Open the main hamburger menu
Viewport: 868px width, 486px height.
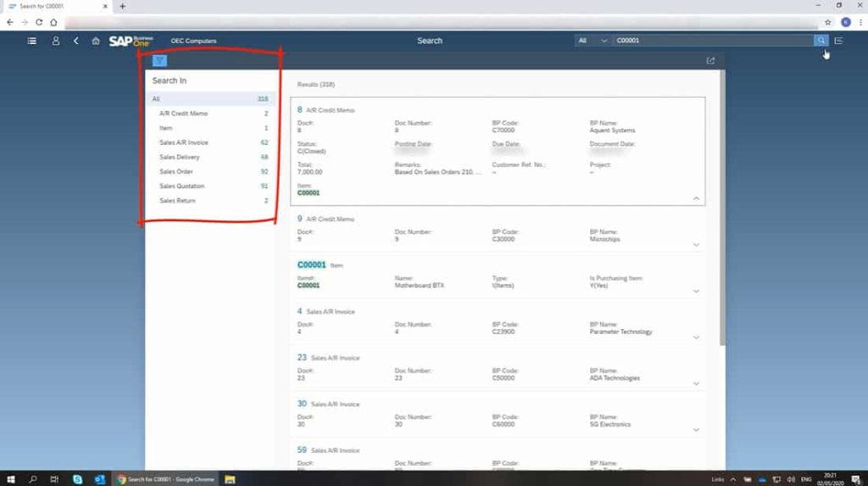32,41
